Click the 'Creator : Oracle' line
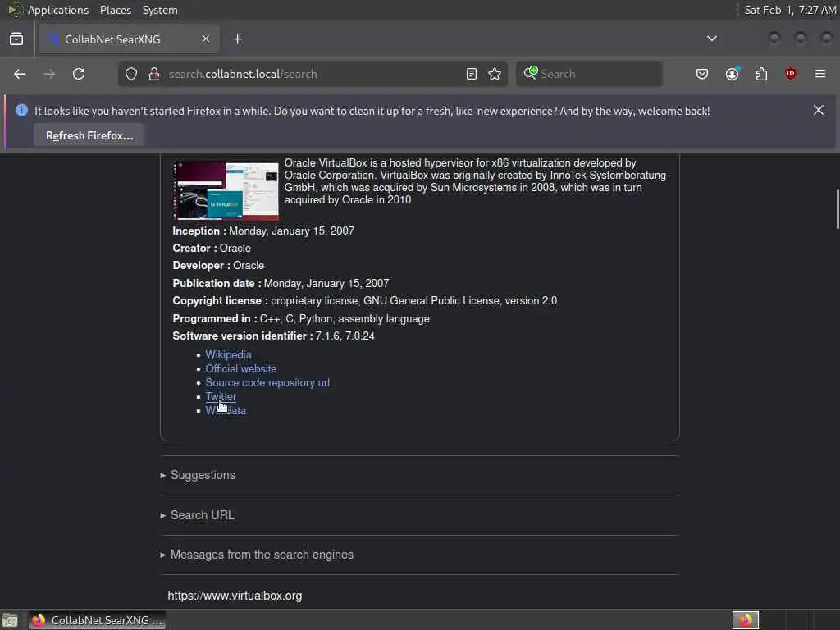The image size is (840, 630). coord(212,248)
